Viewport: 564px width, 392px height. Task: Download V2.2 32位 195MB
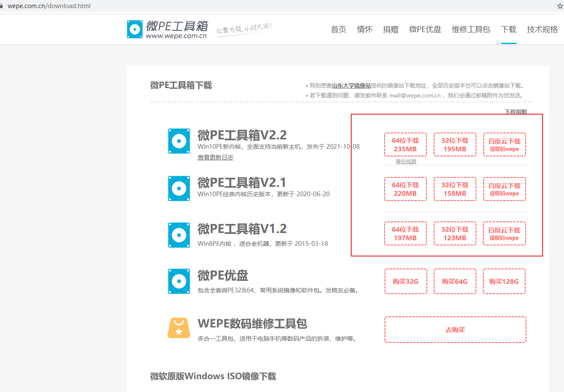(455, 144)
